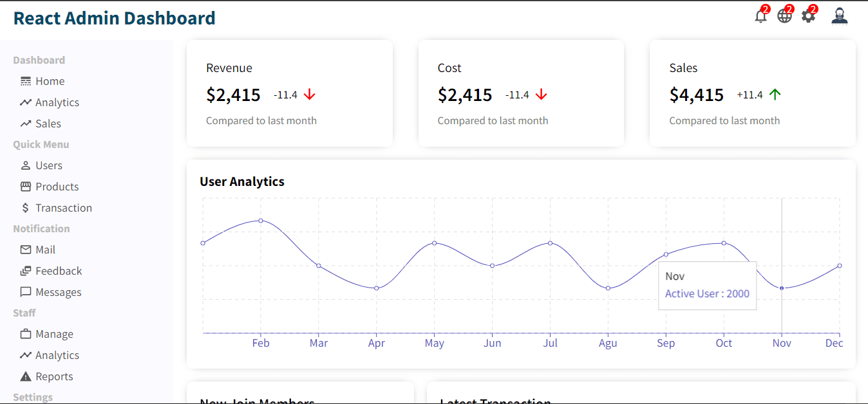This screenshot has height=404, width=868.
Task: Open the settings gear icon
Action: (x=808, y=16)
